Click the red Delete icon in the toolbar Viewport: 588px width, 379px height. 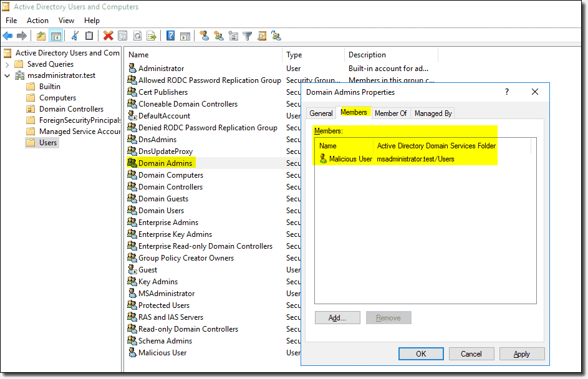108,36
